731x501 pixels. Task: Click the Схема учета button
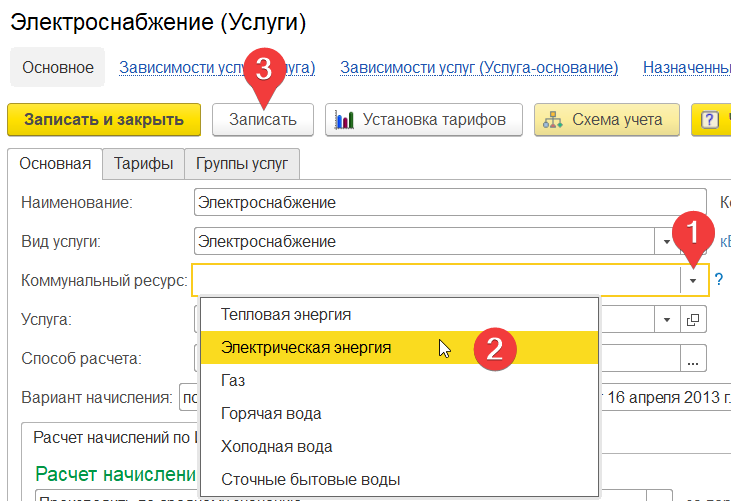607,120
